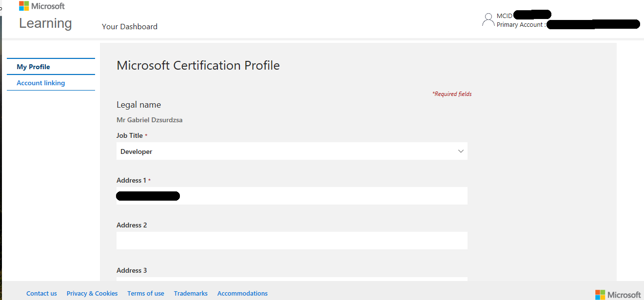644x300 pixels.
Task: Select My Profile in sidebar
Action: click(x=51, y=67)
